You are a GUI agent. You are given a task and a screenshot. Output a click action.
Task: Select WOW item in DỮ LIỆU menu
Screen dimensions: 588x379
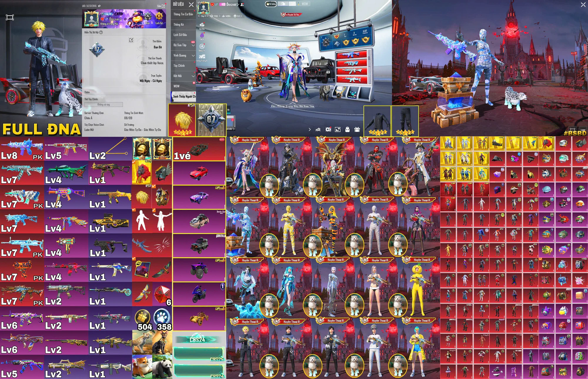(x=183, y=86)
